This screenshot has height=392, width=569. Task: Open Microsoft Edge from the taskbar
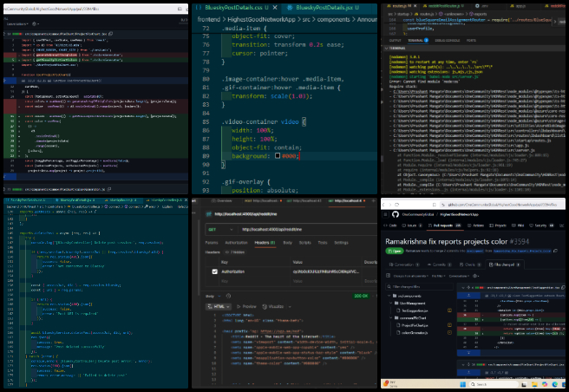click(555, 384)
